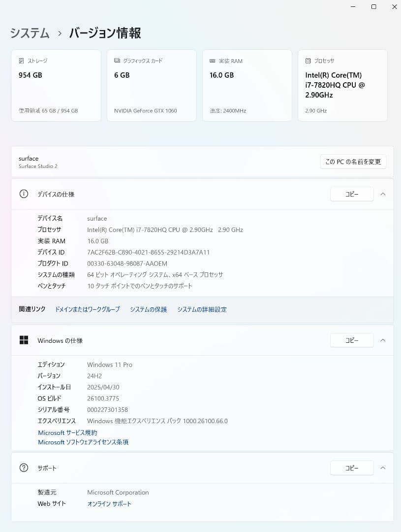Click the minimize icon in the title bar
The height and width of the screenshot is (532, 401).
point(352,7)
